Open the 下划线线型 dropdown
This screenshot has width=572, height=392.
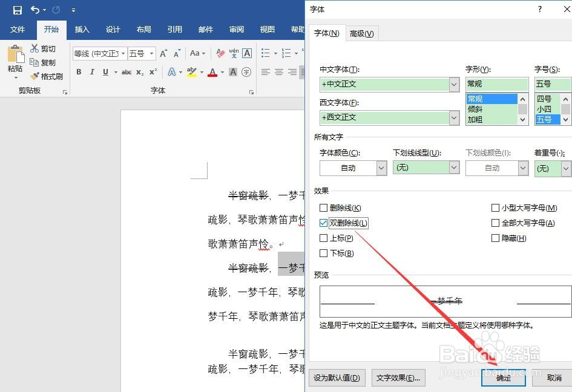[x=454, y=168]
